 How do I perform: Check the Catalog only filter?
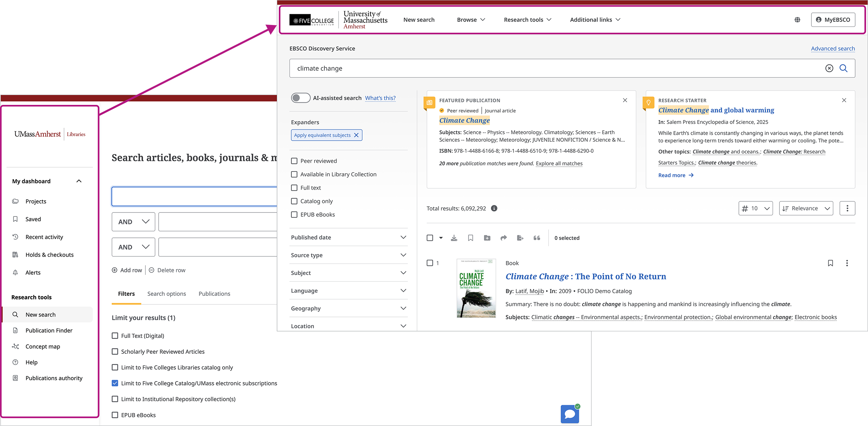pos(294,201)
